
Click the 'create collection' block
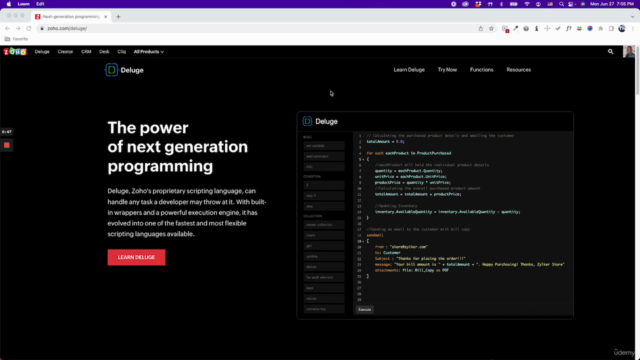(324, 225)
